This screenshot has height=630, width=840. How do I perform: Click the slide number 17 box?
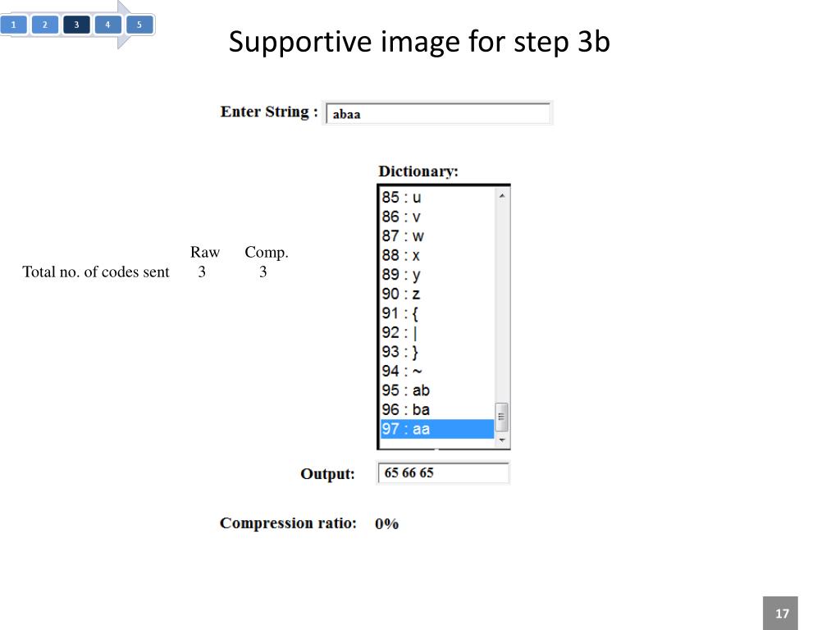[781, 613]
